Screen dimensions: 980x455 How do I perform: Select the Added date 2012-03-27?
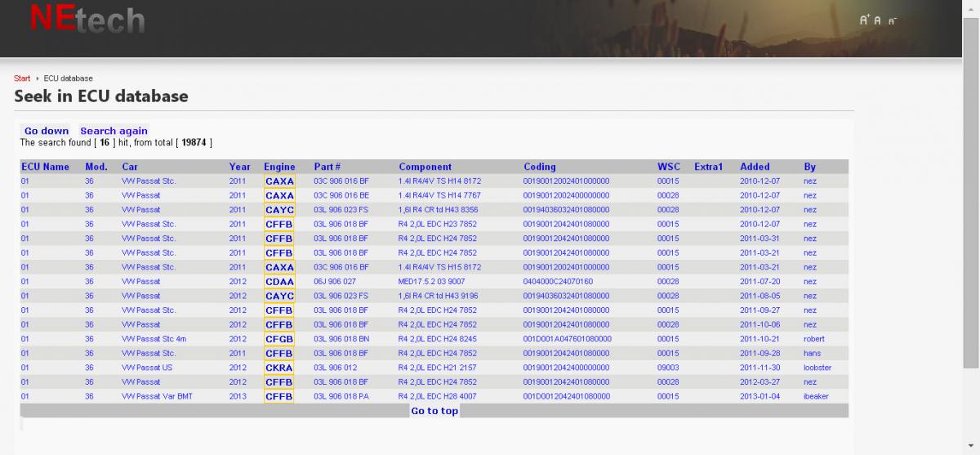click(x=759, y=381)
